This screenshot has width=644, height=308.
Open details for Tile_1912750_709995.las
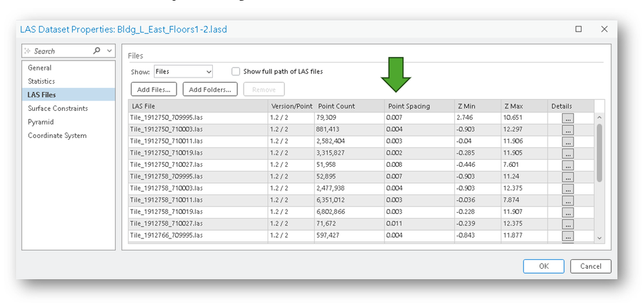click(567, 119)
